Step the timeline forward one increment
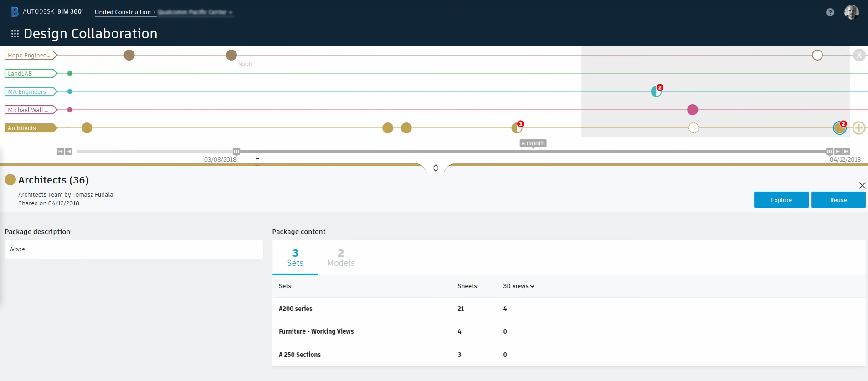 click(x=837, y=152)
